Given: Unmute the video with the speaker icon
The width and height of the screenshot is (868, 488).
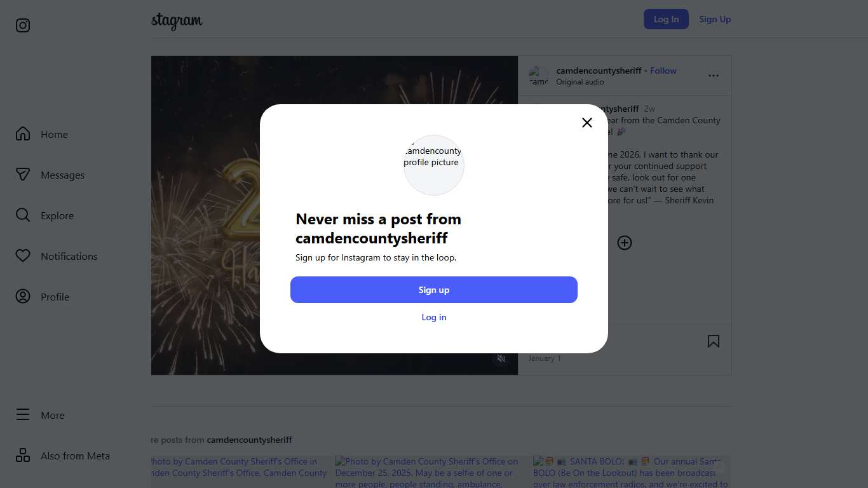Looking at the screenshot, I should [501, 359].
